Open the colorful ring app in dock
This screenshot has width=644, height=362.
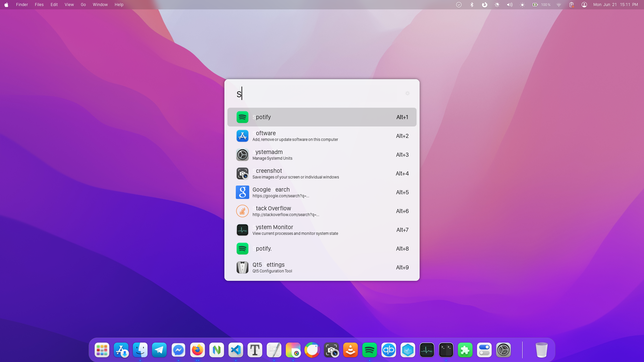click(312, 350)
